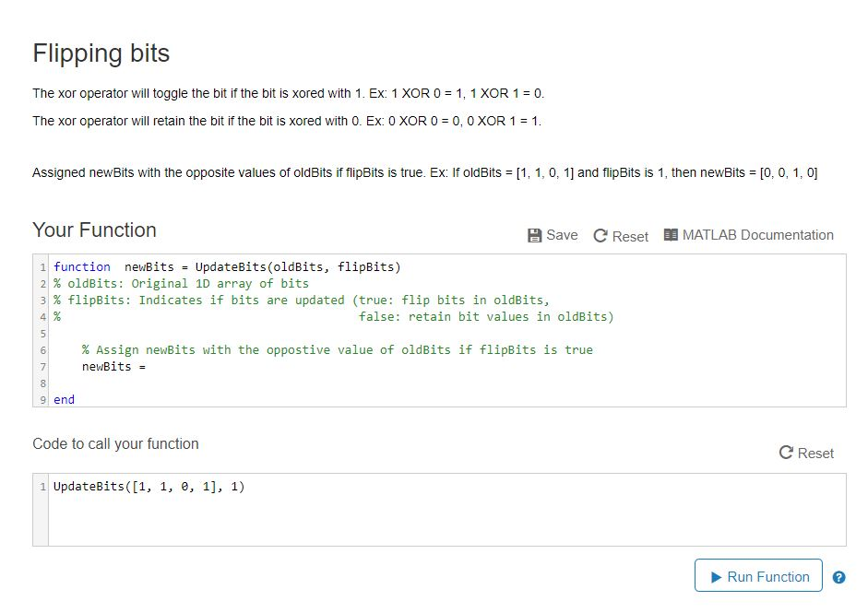
Task: Click the UpdateBits function call line
Action: [x=148, y=486]
